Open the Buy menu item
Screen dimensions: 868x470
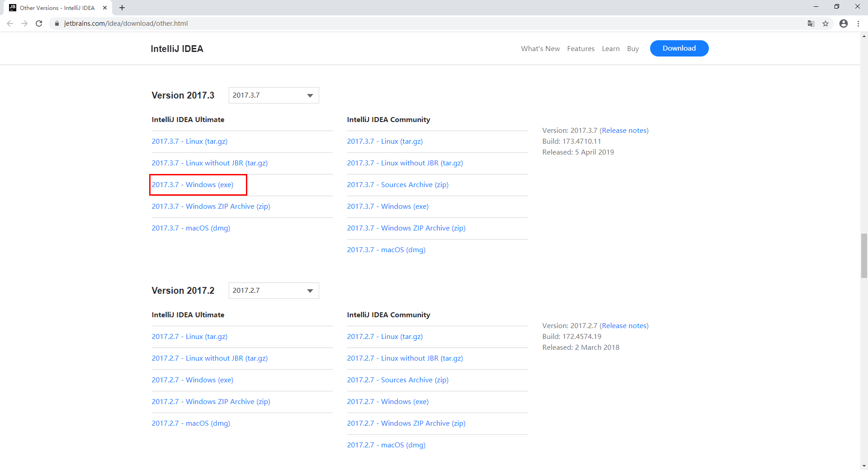pos(633,49)
